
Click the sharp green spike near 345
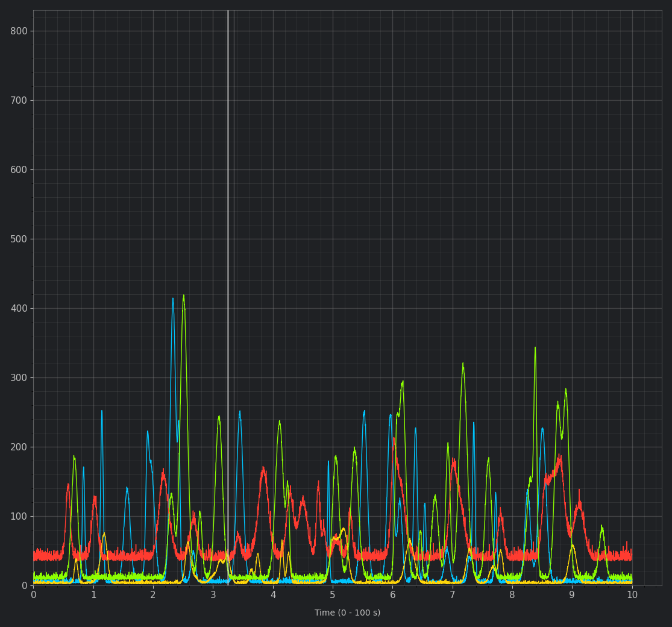[x=535, y=348]
